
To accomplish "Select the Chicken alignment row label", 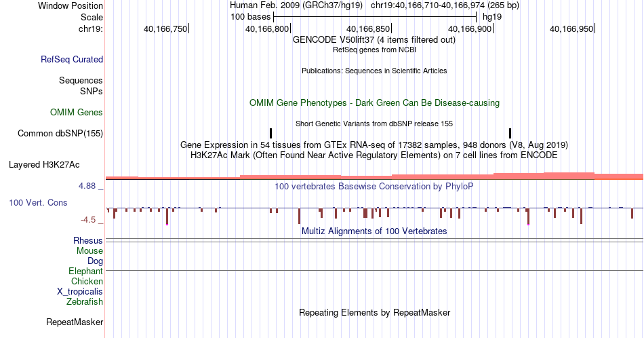I will pyautogui.click(x=87, y=281).
